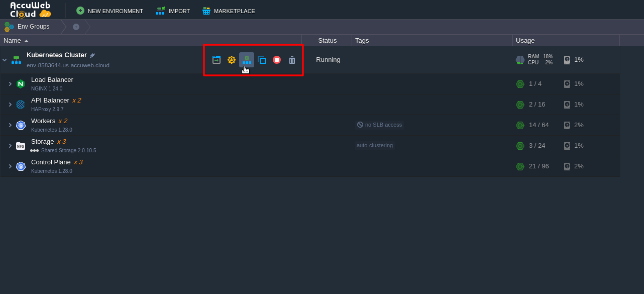The image size is (644, 294).
Task: Click the Storage label
Action: click(43, 141)
